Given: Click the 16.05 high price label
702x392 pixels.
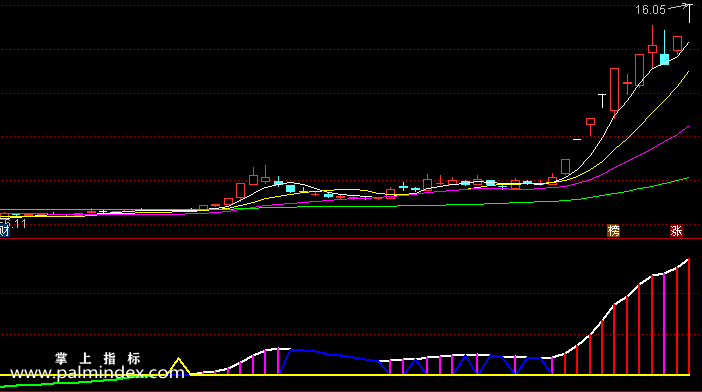Looking at the screenshot, I should click(x=650, y=10).
